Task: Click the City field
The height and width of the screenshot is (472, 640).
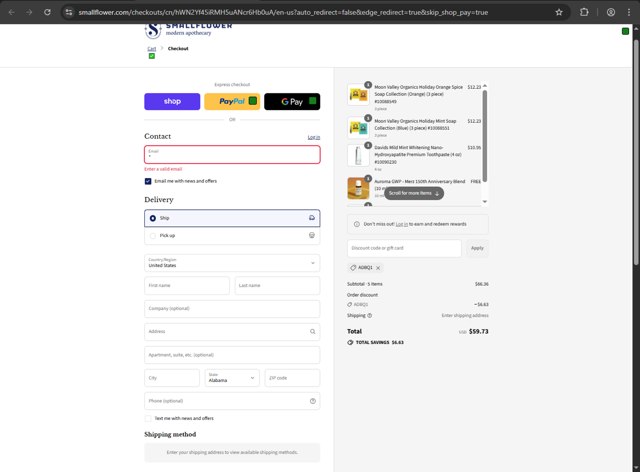Action: tap(172, 378)
